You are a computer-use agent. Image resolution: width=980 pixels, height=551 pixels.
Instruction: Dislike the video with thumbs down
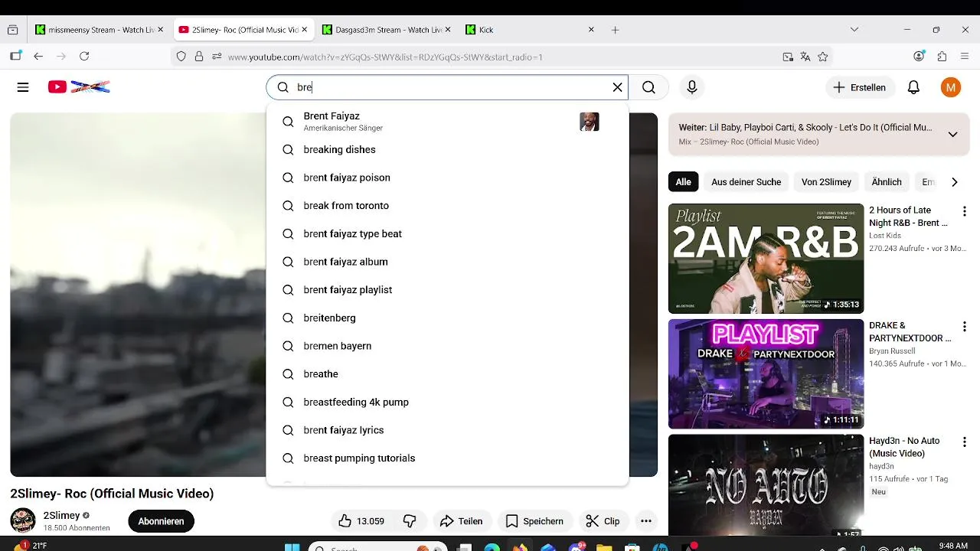pos(410,521)
